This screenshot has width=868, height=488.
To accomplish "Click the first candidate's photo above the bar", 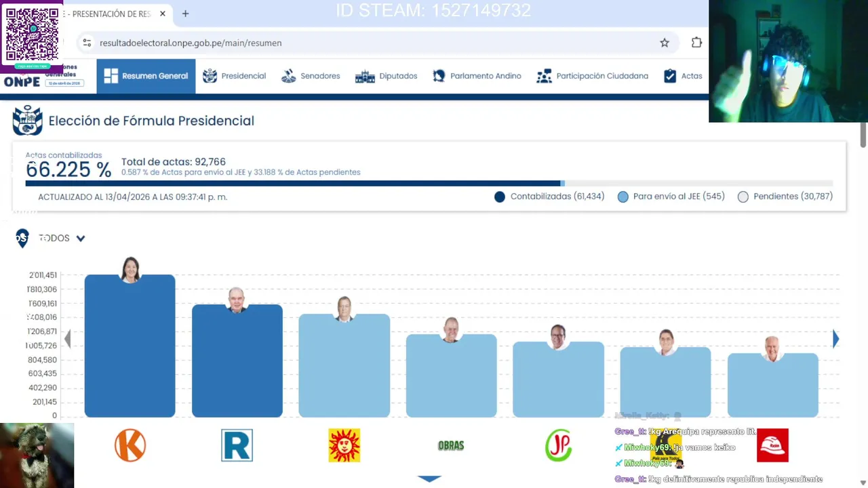I will 130,269.
